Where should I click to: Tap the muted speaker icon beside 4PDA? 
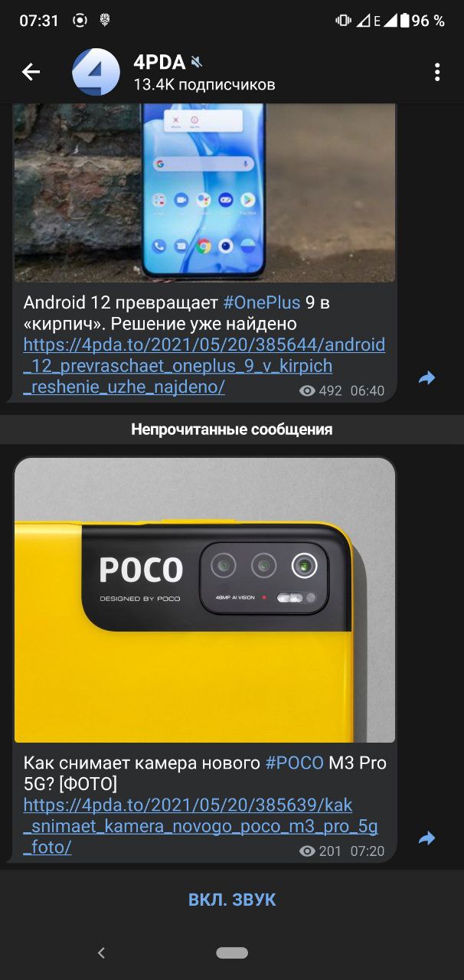coord(198,62)
